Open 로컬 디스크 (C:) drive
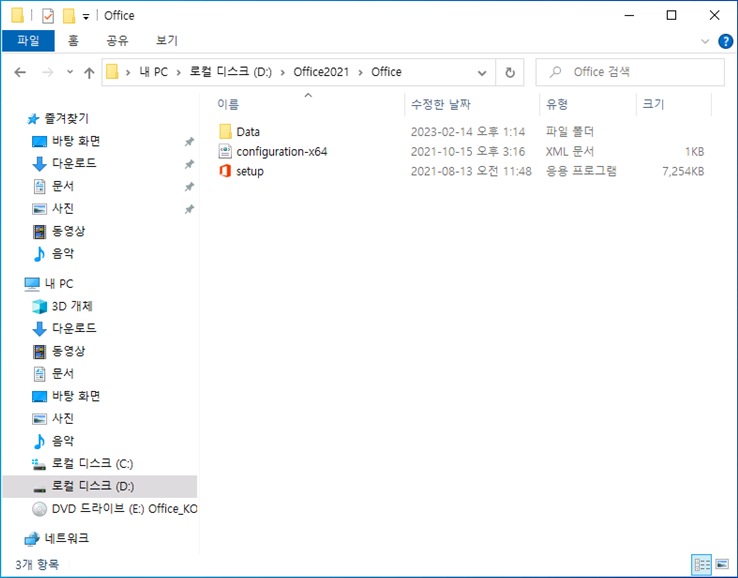 pos(92,464)
